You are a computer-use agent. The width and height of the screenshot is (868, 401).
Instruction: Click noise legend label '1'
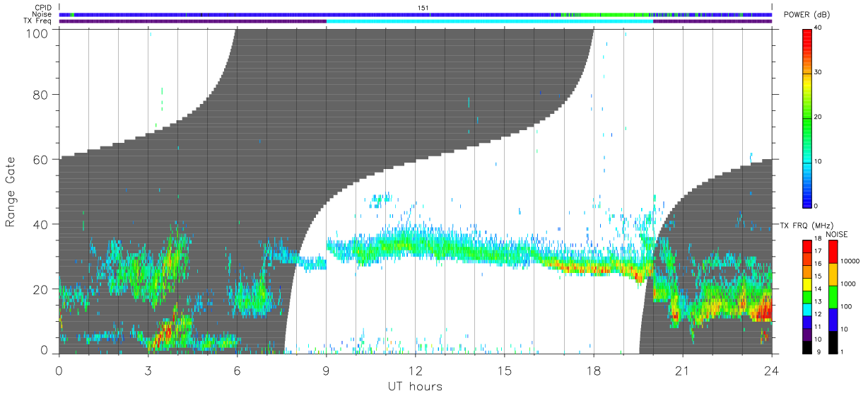tap(843, 351)
